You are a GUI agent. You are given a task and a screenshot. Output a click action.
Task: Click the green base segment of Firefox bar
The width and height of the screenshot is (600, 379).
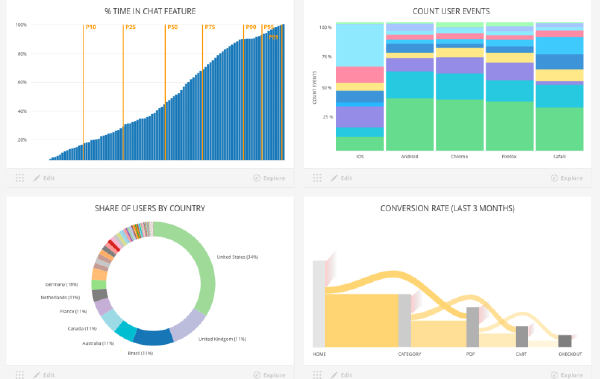tap(509, 126)
